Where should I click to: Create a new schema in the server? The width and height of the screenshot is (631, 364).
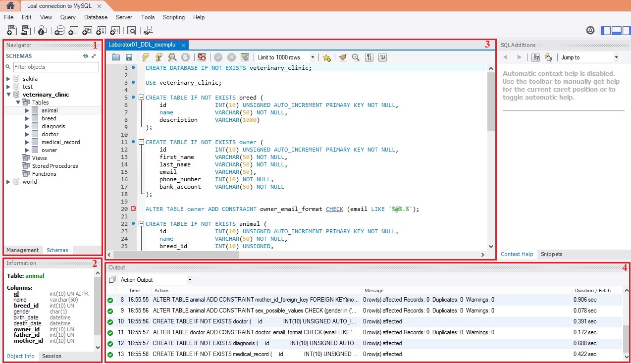tap(59, 30)
